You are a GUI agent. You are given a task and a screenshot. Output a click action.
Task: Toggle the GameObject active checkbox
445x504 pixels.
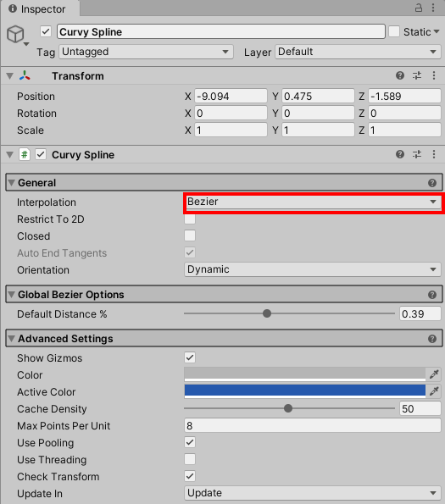tap(46, 31)
